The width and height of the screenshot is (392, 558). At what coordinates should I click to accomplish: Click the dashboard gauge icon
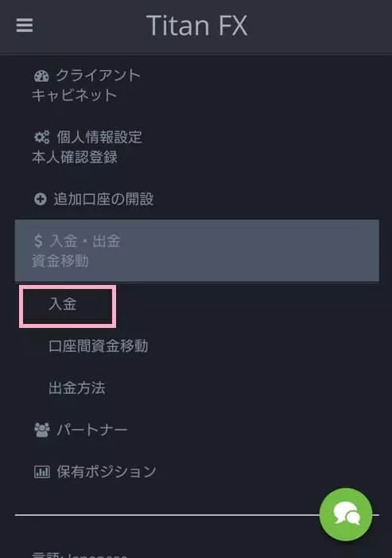[41, 76]
